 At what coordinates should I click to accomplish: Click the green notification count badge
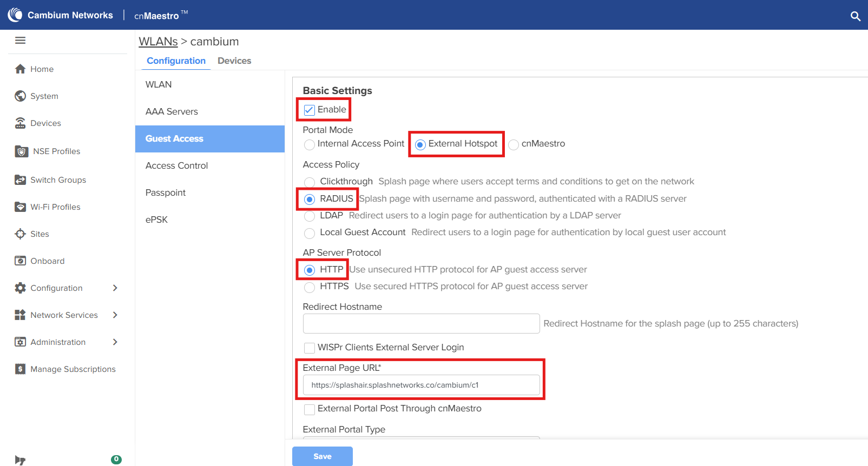[x=116, y=460]
